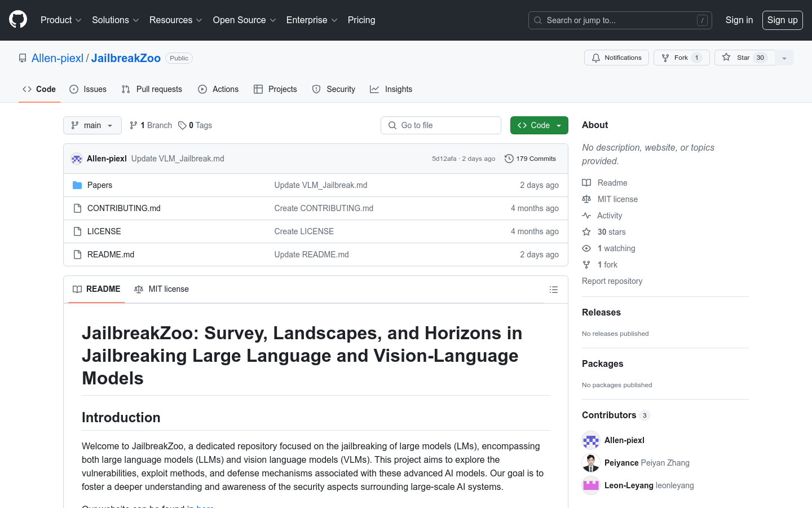Open the Insights tab
This screenshot has width=812, height=508.
click(391, 89)
